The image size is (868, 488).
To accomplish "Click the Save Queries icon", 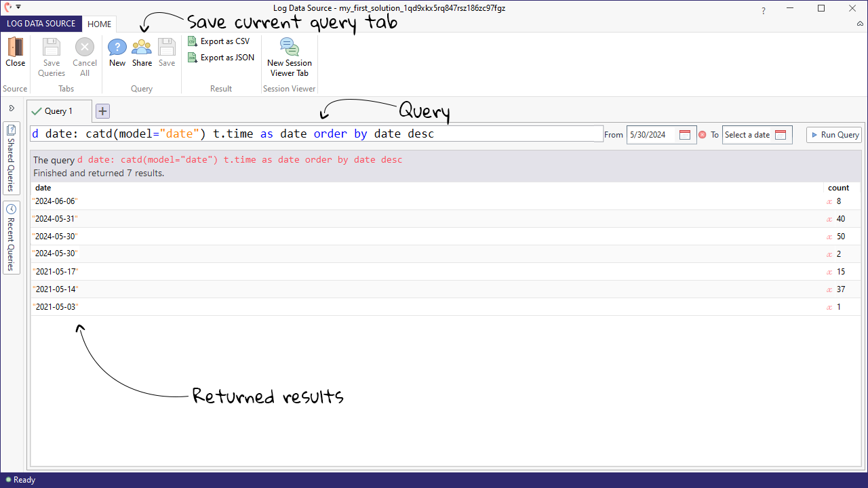I will click(x=51, y=54).
